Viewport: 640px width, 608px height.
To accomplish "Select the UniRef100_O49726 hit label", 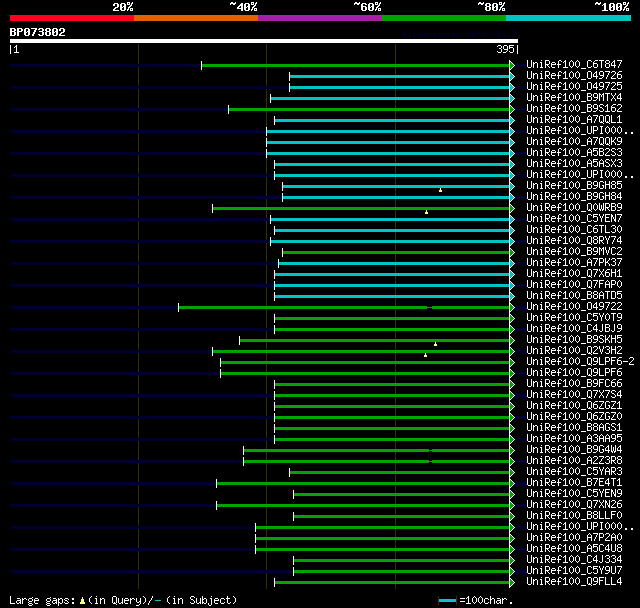I will 574,75.
